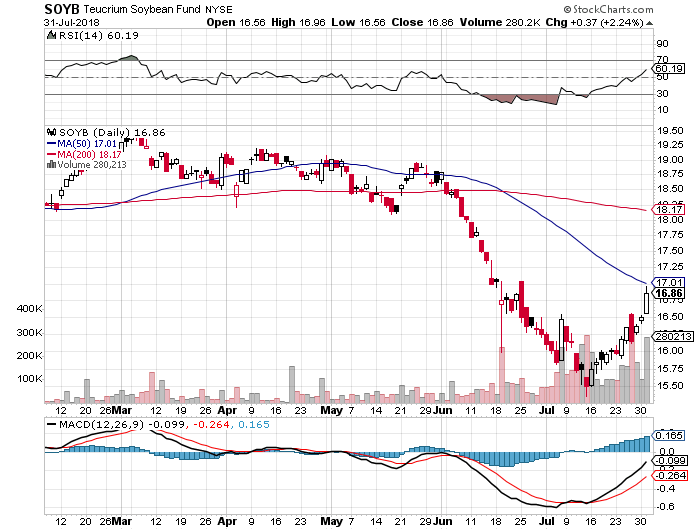This screenshot has height=530, width=700.
Task: Click the 15.50 price axis label
Action: (670, 385)
